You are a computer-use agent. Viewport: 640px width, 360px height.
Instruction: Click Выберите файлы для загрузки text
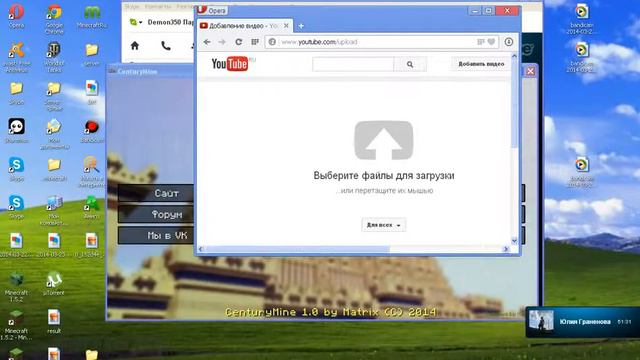click(384, 176)
